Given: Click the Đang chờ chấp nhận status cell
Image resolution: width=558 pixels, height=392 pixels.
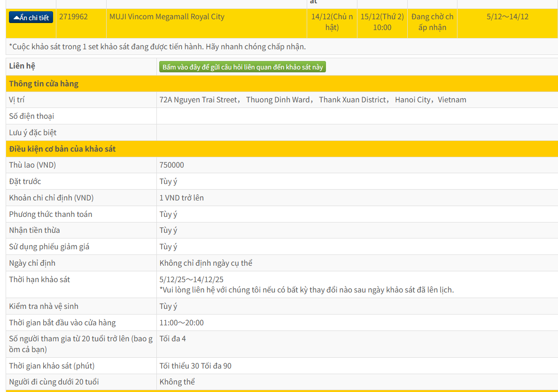Looking at the screenshot, I should click(432, 23).
